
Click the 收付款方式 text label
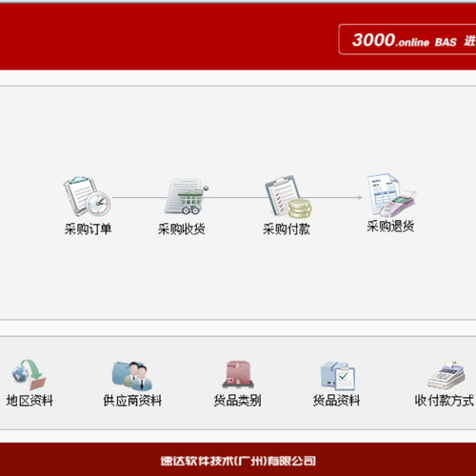click(445, 401)
